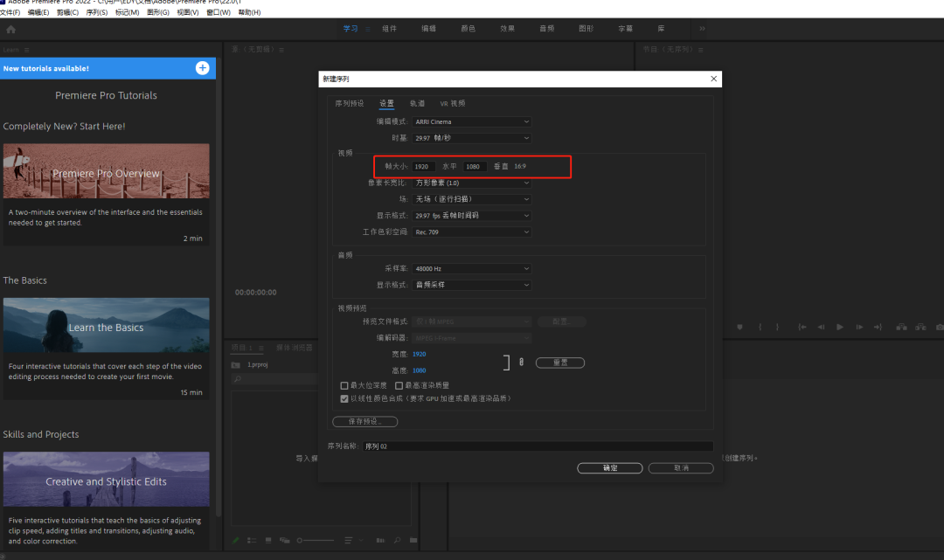Click the 确定 button
The image size is (944, 560).
[610, 468]
